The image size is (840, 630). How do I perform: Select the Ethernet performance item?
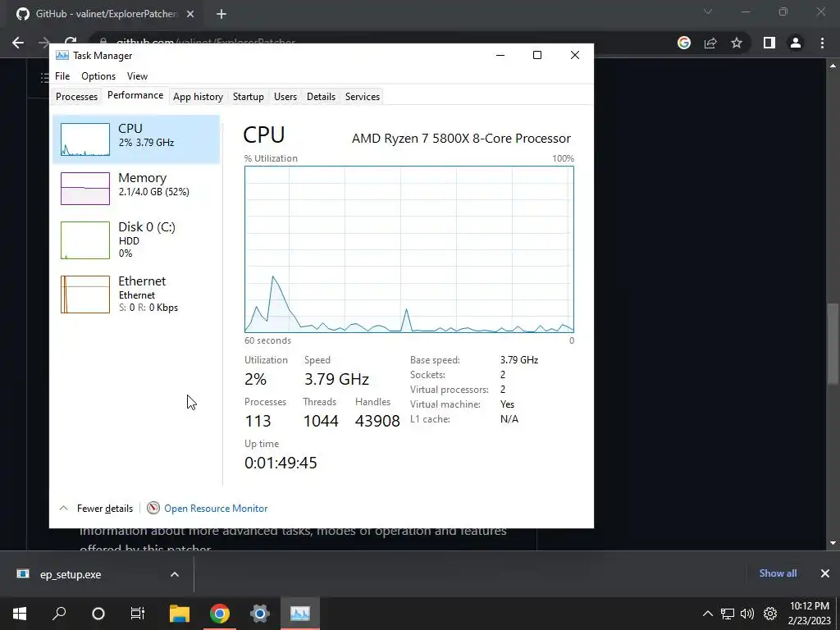click(136, 294)
